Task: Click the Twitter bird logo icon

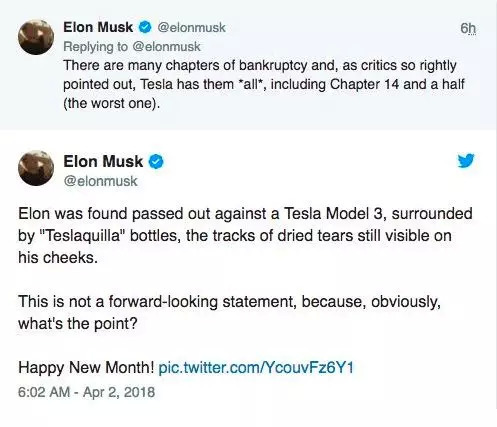Action: (x=466, y=161)
